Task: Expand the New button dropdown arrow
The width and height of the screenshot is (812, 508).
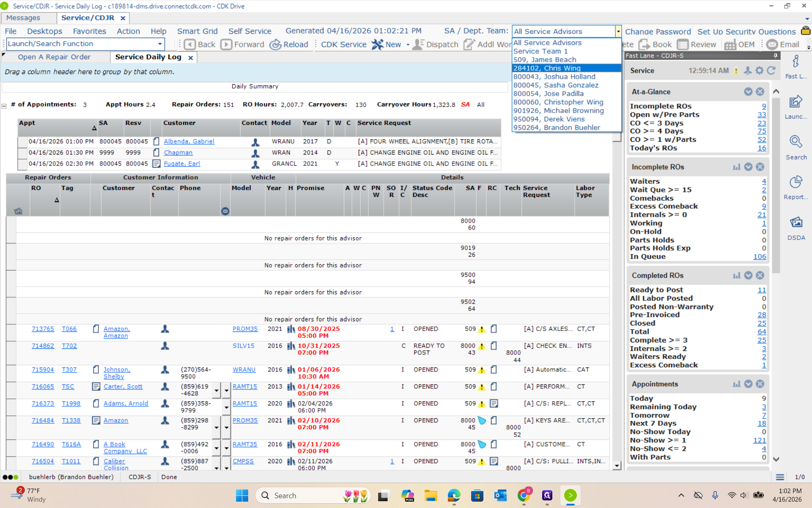Action: point(408,45)
